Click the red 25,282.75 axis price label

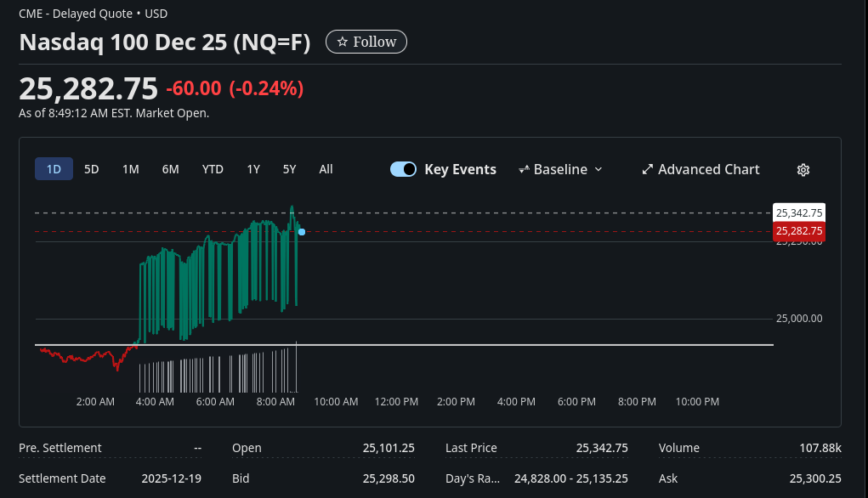[799, 231]
